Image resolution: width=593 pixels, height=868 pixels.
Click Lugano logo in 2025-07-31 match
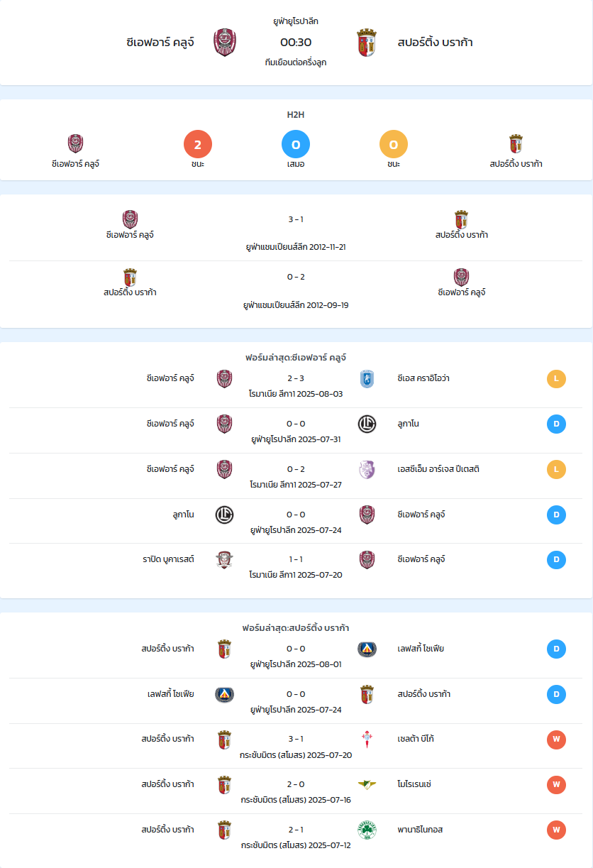[x=367, y=424]
